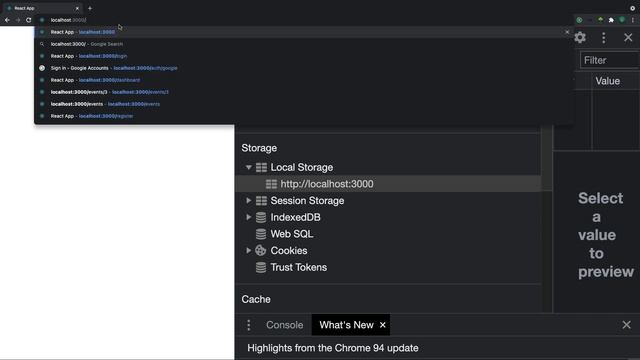Screen dimensions: 640x360
Task: Open the DevTools customize three-dot menu
Action: [604, 38]
